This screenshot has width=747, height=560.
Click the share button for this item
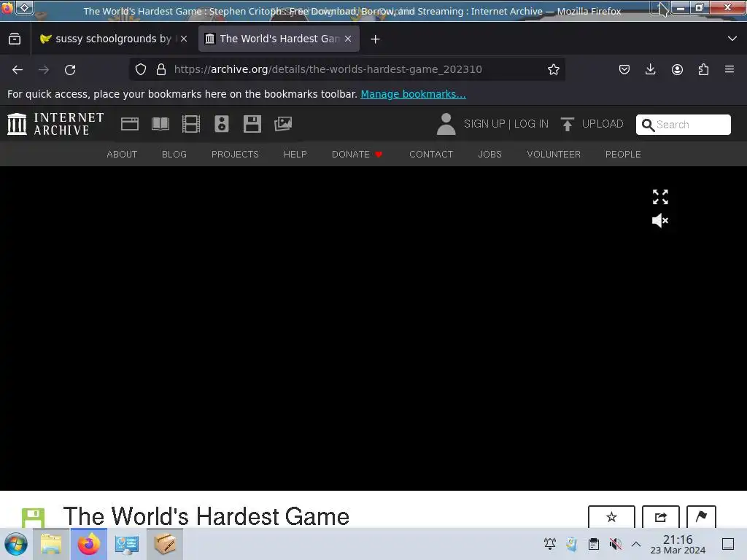click(660, 517)
